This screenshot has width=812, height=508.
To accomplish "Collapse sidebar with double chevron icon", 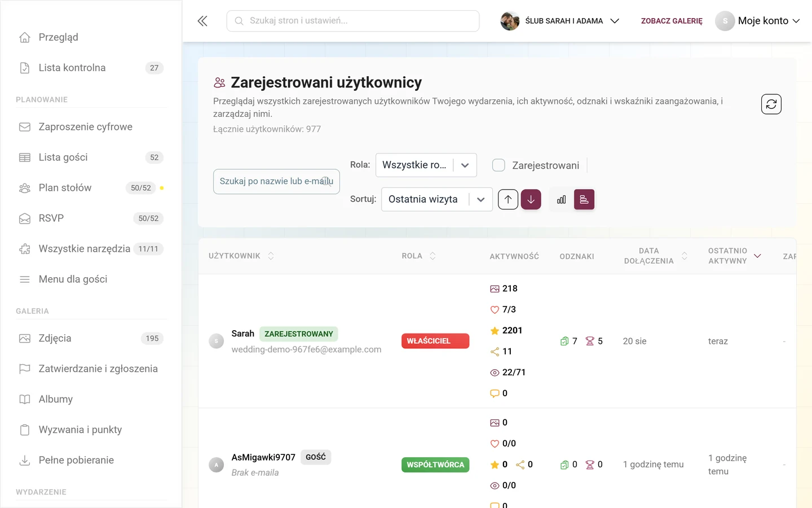I will [x=202, y=21].
